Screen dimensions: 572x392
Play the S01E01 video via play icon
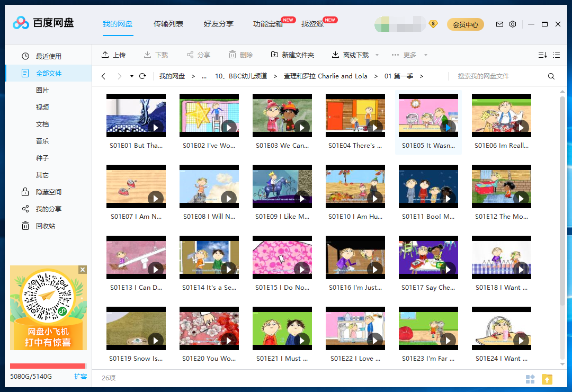pos(156,127)
